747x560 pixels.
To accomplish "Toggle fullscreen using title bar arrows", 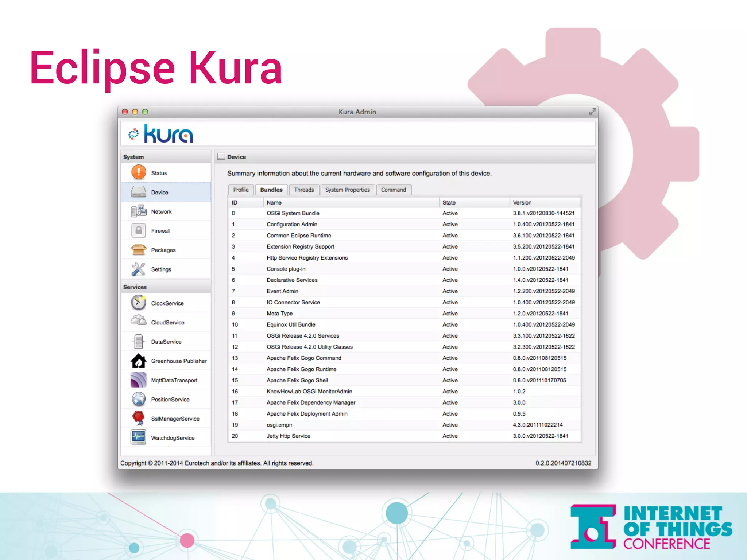I will [x=592, y=112].
